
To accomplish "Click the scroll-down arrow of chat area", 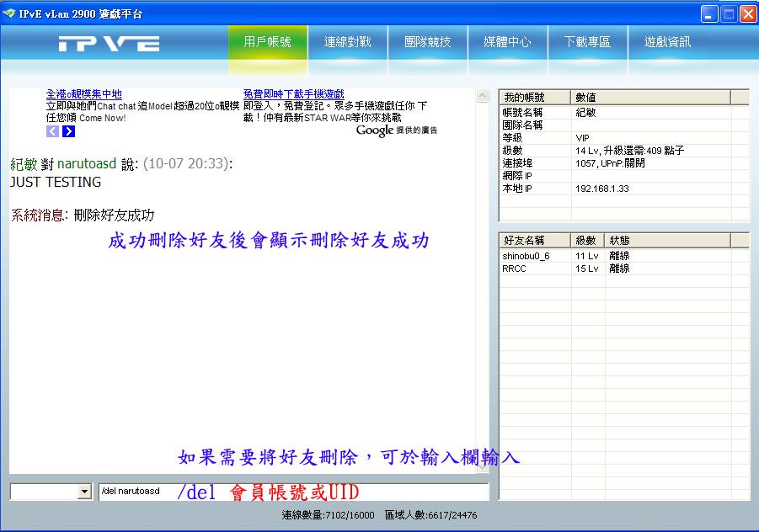I will tap(483, 467).
